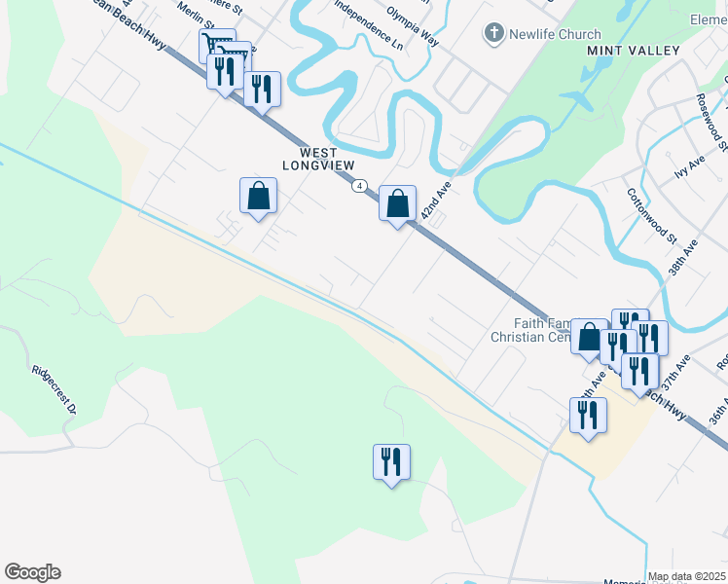This screenshot has width=728, height=584.
Task: Click the Ridgecrest Dr street label
Action: click(x=55, y=390)
